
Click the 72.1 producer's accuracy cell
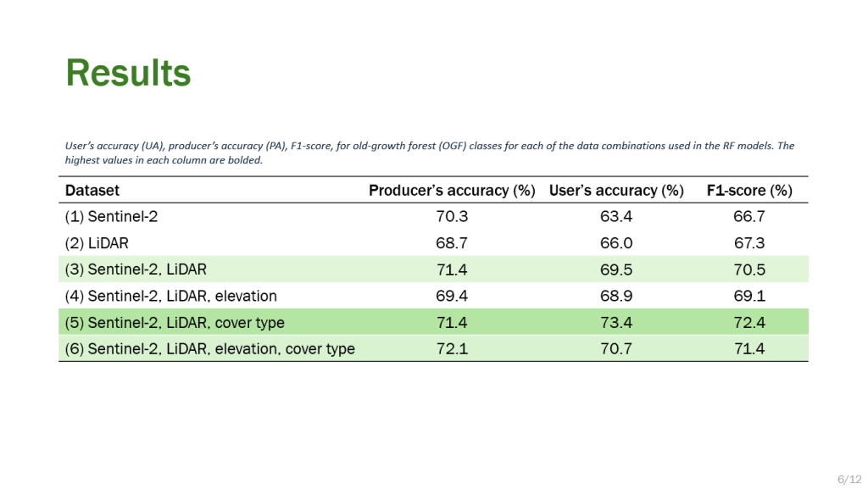(452, 349)
